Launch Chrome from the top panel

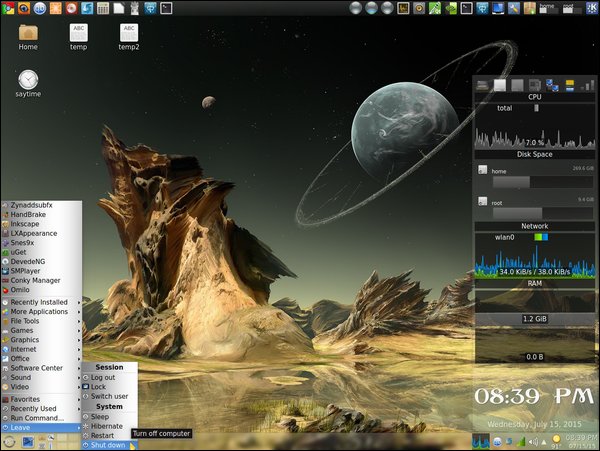tap(8, 8)
